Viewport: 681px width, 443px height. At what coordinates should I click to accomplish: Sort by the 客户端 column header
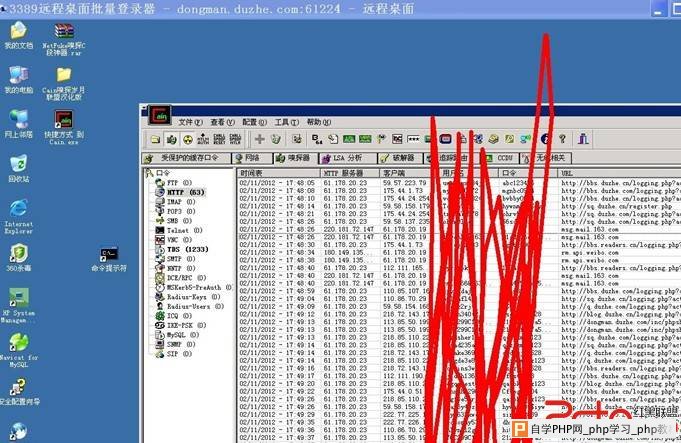point(409,173)
